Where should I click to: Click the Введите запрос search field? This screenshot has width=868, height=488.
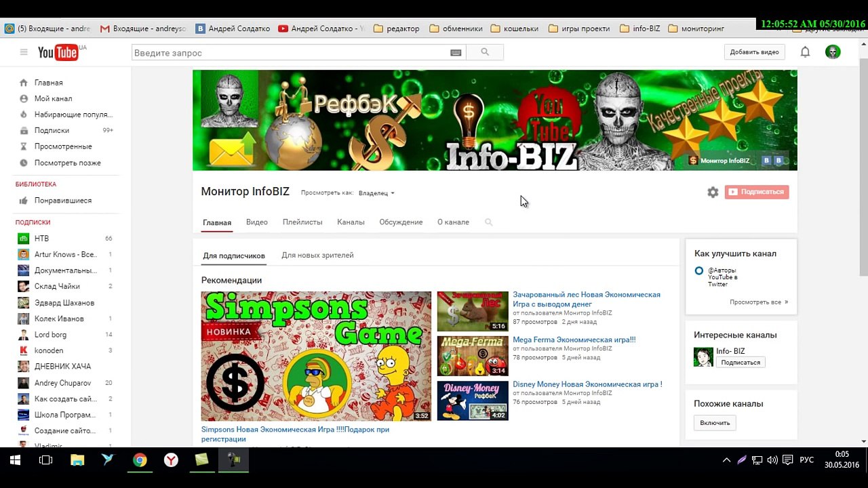pyautogui.click(x=290, y=52)
